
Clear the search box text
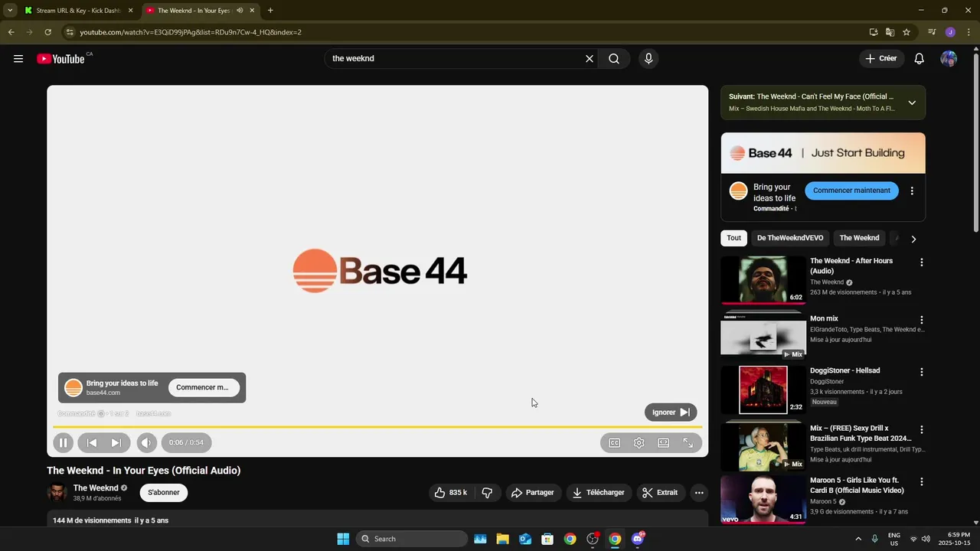[590, 59]
